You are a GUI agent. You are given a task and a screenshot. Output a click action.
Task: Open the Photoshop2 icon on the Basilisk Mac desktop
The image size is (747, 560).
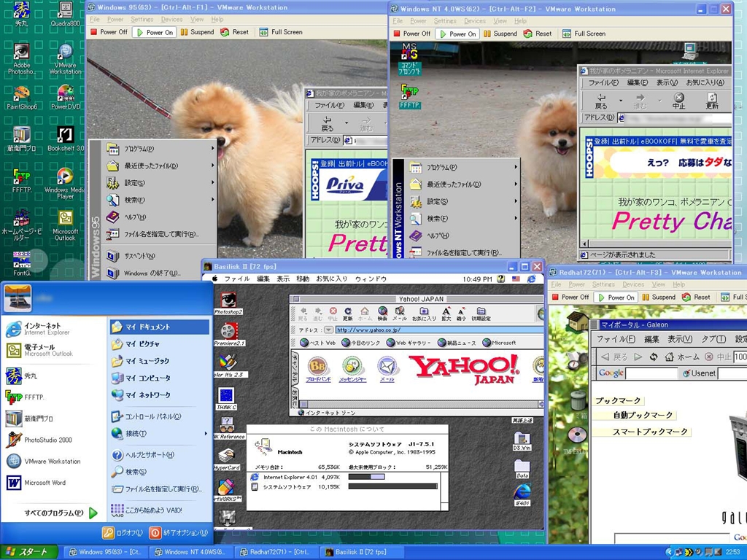pos(228,303)
